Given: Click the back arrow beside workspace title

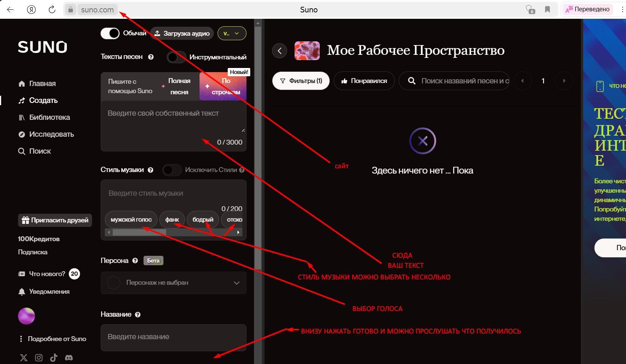Looking at the screenshot, I should (280, 51).
